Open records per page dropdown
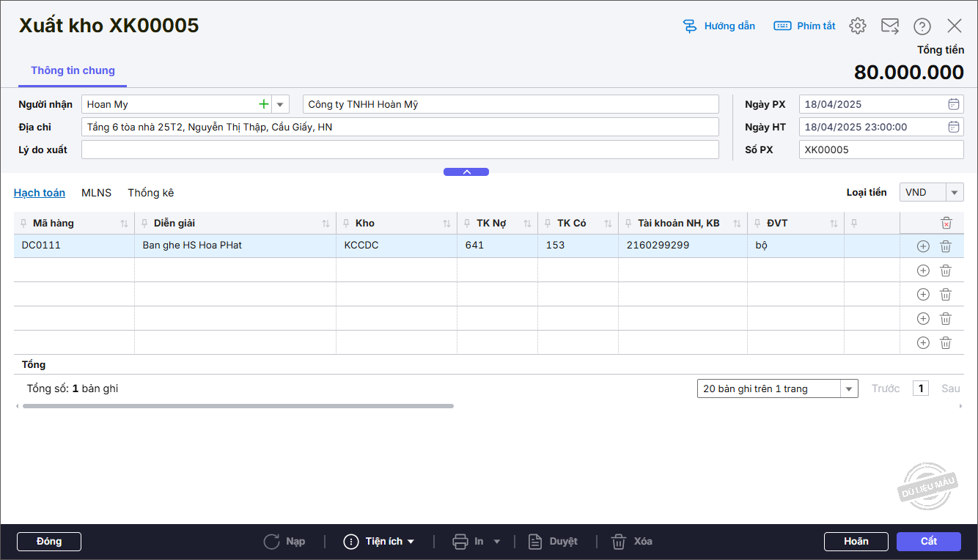Screen dimensions: 978x560 pyautogui.click(x=849, y=388)
